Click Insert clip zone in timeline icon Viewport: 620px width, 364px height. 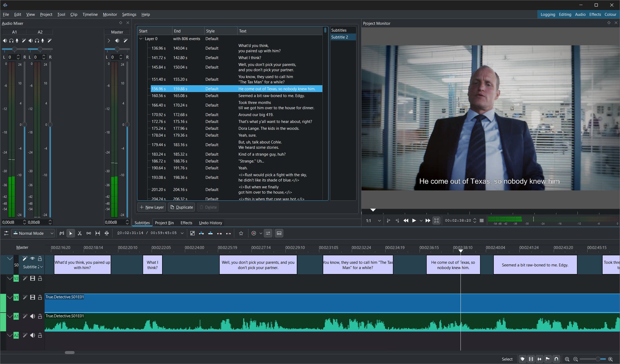[x=201, y=233]
